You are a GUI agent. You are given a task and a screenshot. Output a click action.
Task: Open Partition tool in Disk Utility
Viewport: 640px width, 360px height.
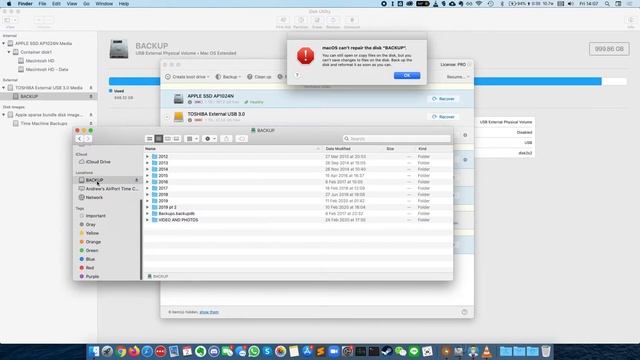(301, 22)
